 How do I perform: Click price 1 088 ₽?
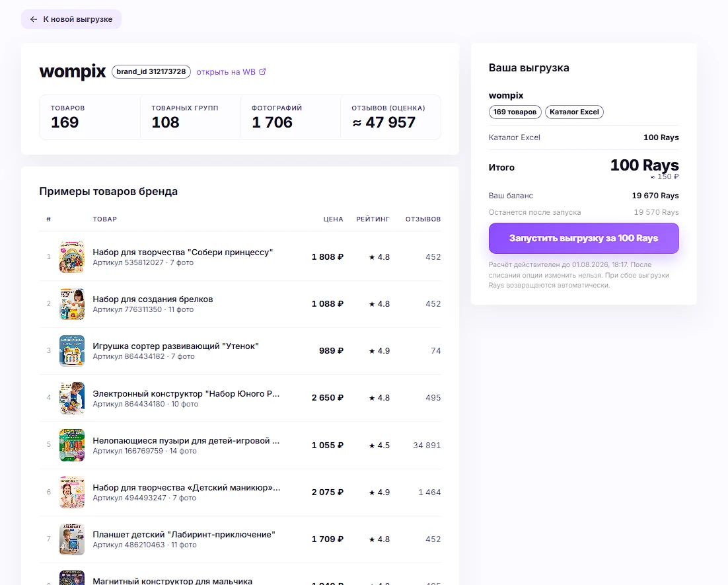click(x=327, y=304)
